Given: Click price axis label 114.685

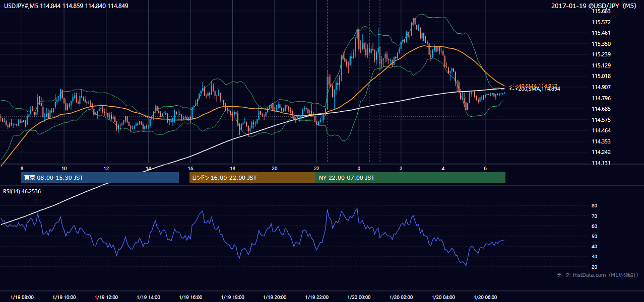Looking at the screenshot, I should tap(601, 109).
